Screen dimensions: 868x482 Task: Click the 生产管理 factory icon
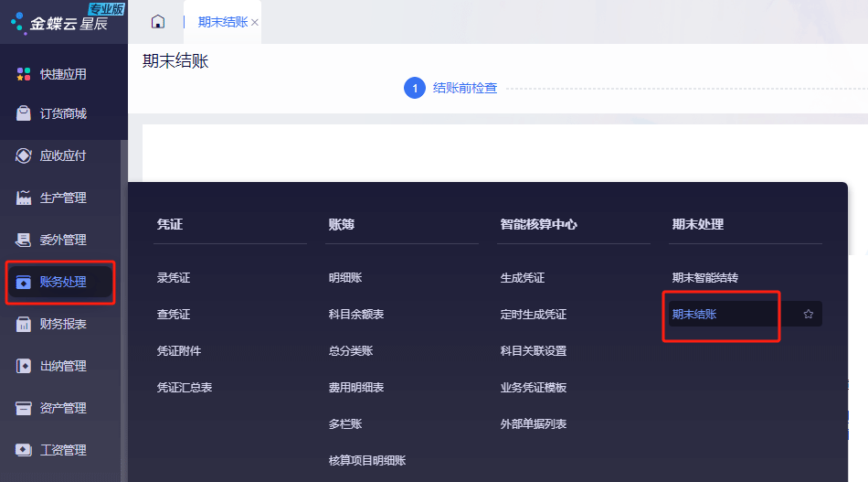tap(23, 198)
